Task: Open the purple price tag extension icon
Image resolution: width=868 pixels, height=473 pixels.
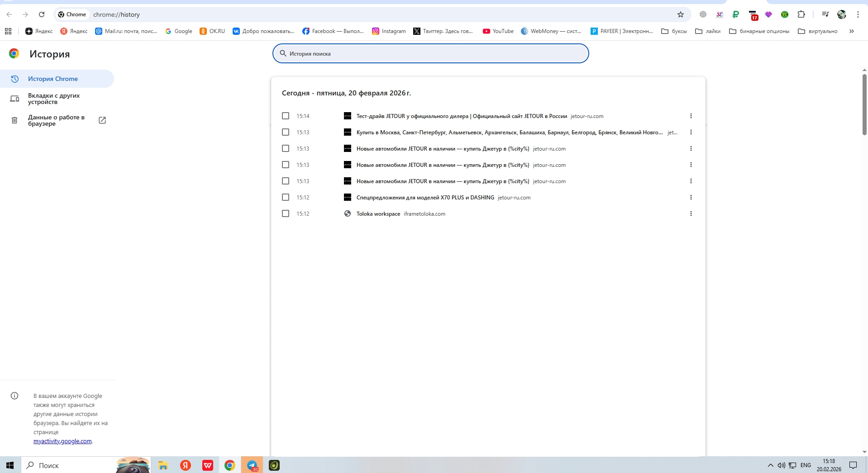Action: click(x=768, y=14)
